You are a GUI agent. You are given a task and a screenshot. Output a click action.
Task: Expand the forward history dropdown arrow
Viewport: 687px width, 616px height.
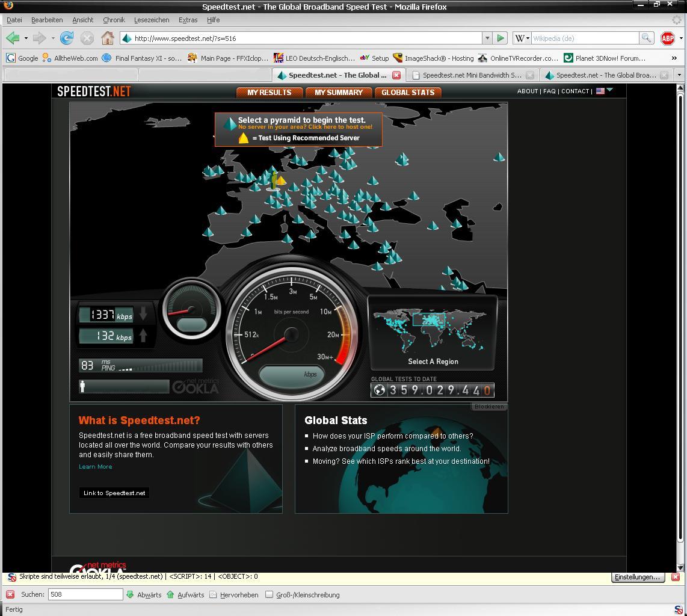point(52,38)
